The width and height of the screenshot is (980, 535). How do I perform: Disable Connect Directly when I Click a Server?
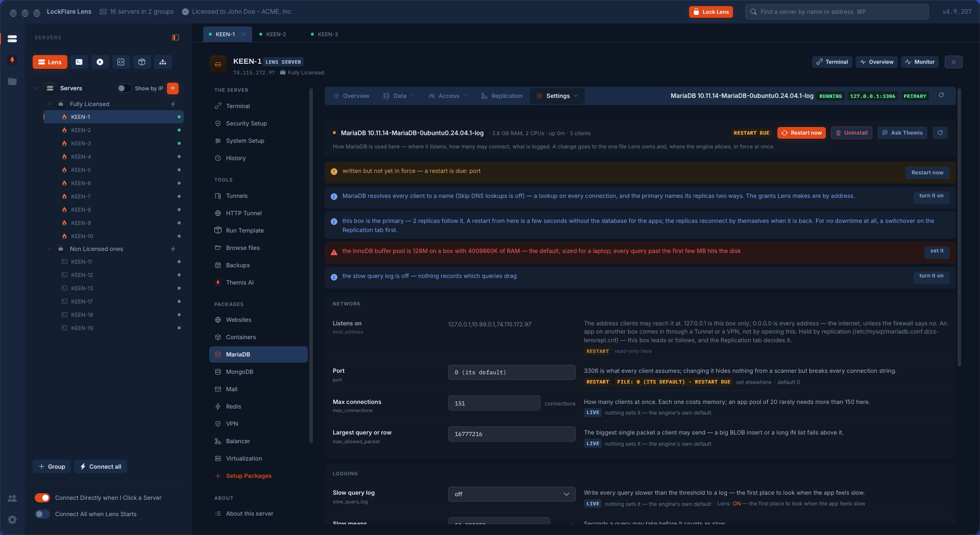42,498
